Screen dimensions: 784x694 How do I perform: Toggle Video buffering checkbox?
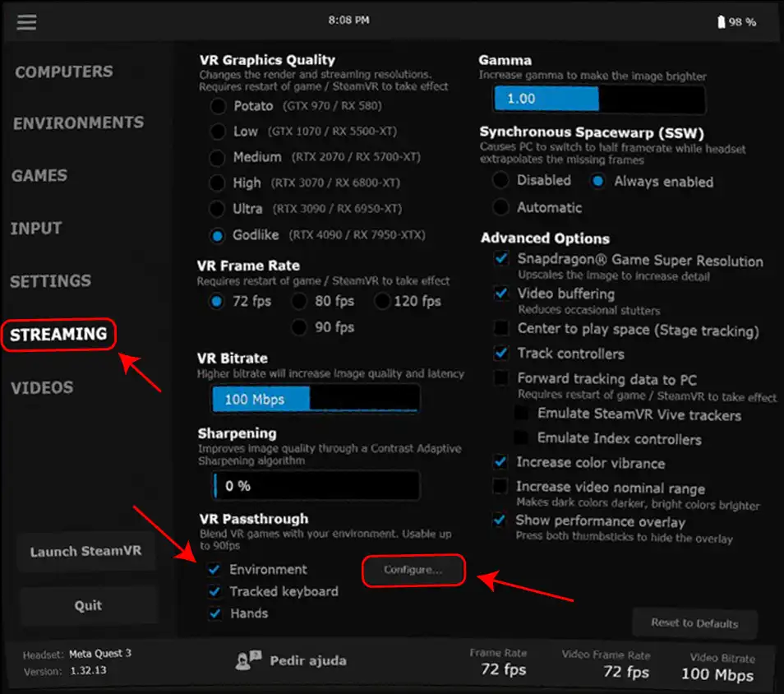[501, 293]
